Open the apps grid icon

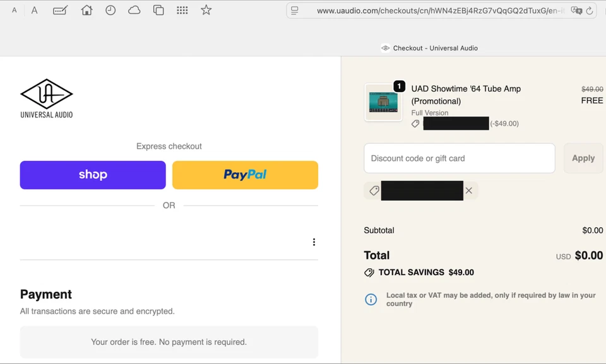coord(182,10)
